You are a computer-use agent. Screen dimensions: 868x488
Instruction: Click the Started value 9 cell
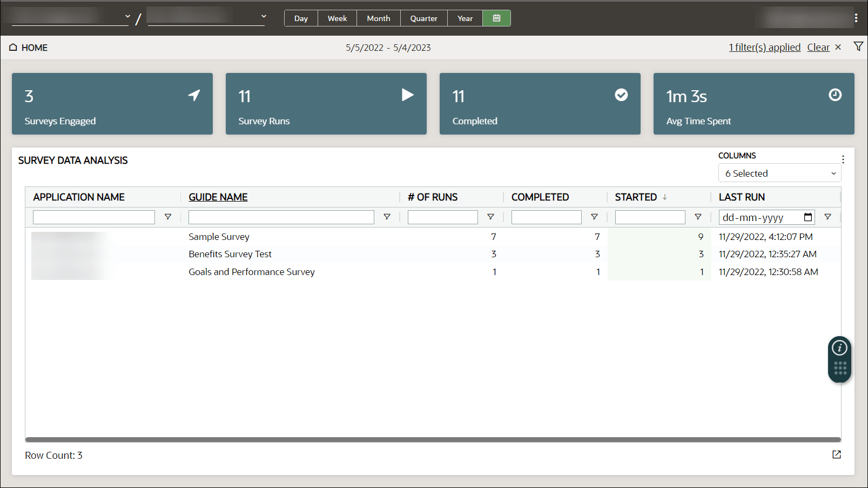(660, 237)
